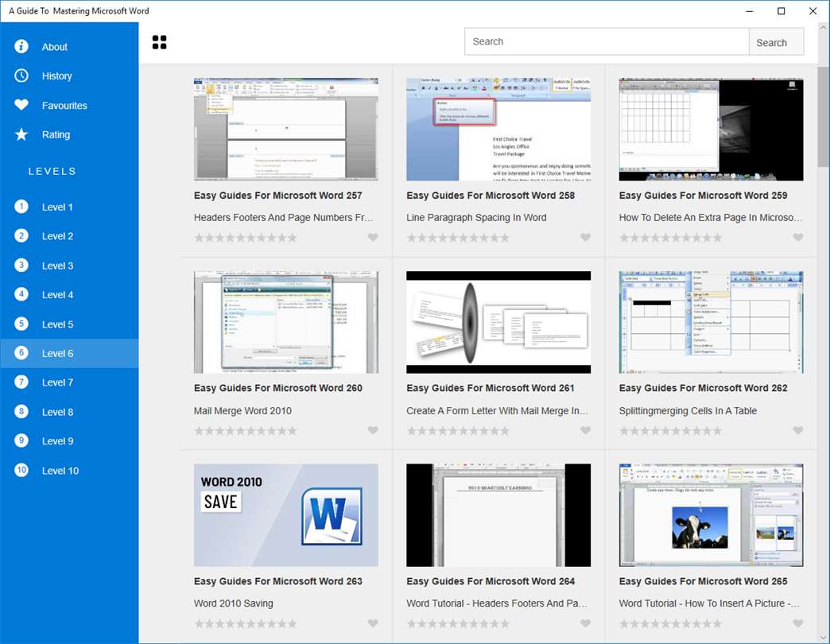Rate the Mail Merge Word 2010 video

pos(246,431)
